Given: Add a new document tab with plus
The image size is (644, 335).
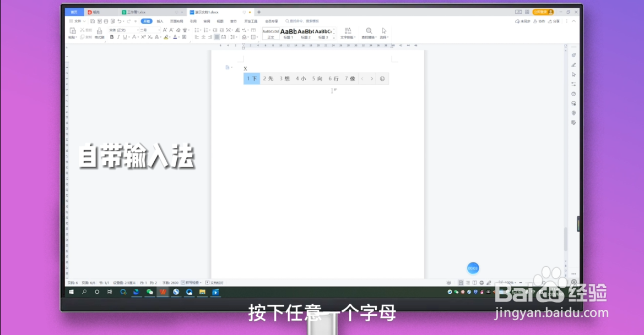Looking at the screenshot, I should tap(259, 12).
